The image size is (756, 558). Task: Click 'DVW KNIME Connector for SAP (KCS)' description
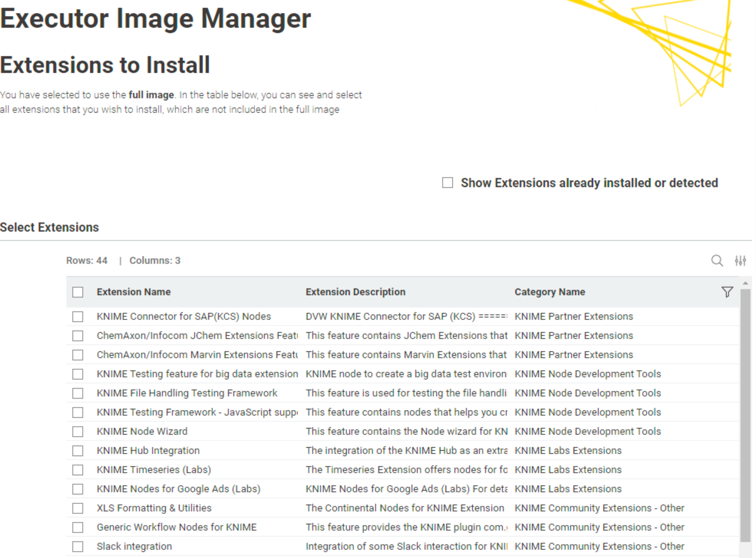click(x=406, y=316)
